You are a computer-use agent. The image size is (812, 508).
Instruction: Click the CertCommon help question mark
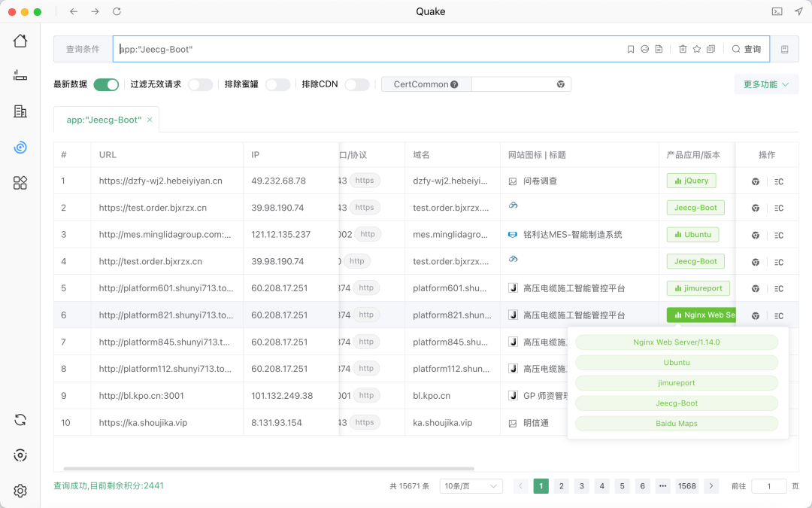click(454, 84)
